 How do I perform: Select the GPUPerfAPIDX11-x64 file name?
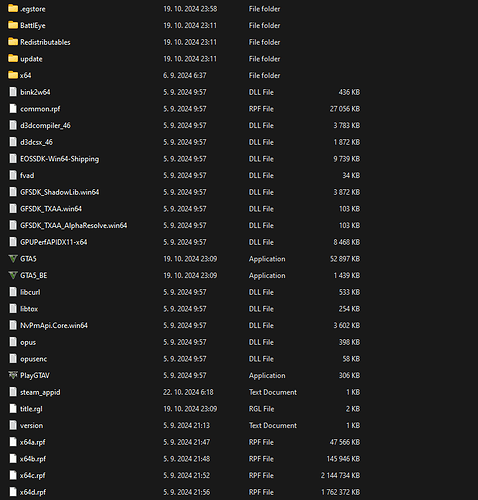click(x=54, y=242)
